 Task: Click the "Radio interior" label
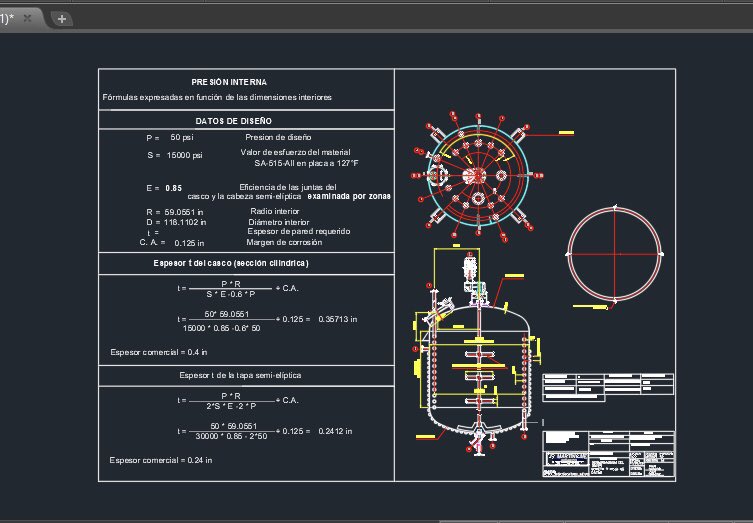pyautogui.click(x=275, y=211)
